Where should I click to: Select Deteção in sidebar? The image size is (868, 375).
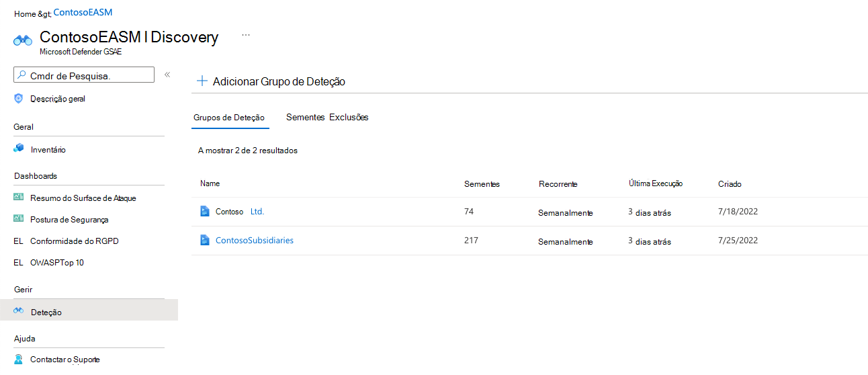[89, 310]
